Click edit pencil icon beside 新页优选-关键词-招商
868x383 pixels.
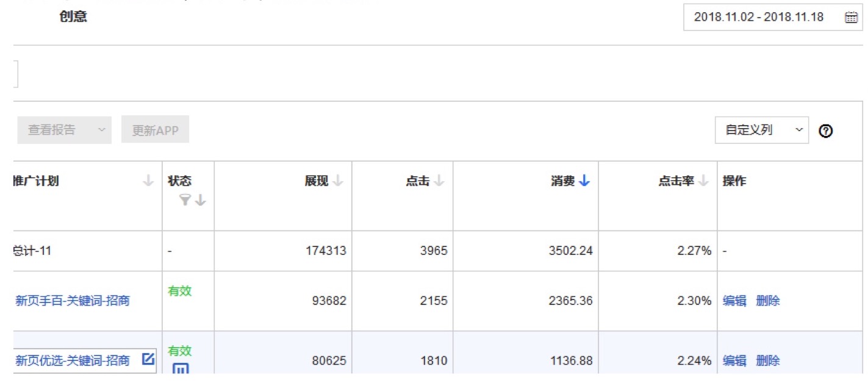(148, 359)
